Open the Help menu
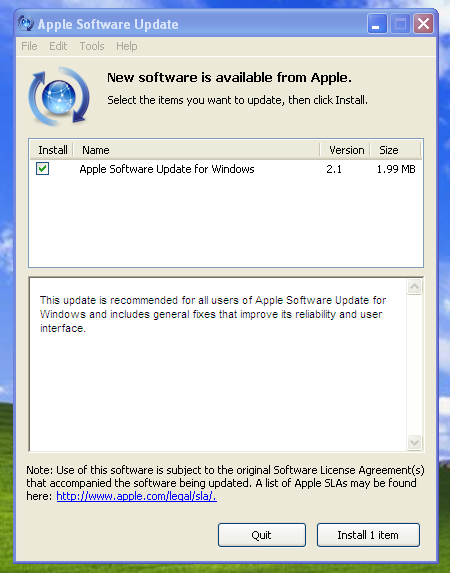The image size is (450, 573). pos(127,46)
